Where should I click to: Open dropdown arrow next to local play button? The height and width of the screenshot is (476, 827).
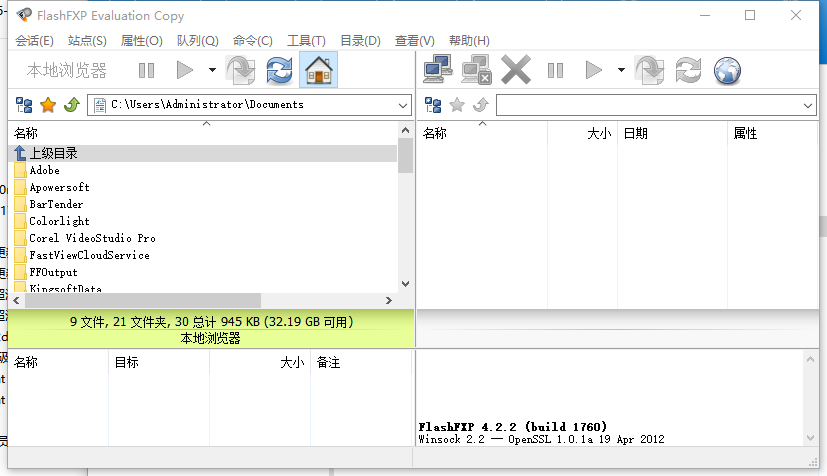point(212,70)
